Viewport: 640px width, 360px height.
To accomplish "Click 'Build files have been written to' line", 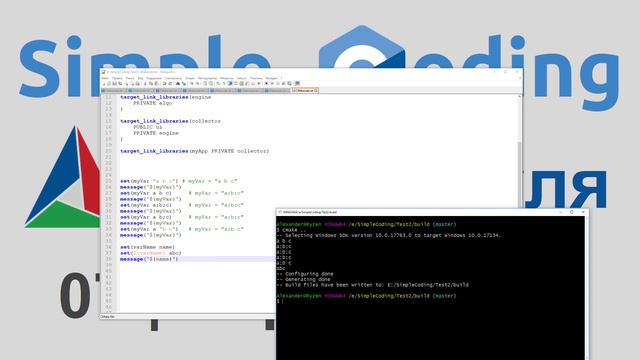I will coord(372,285).
